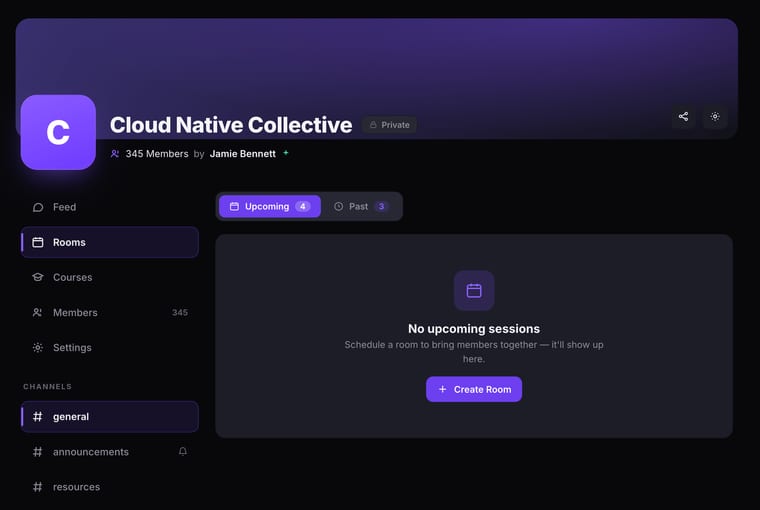
Task: Click the CHANNELS section label
Action: point(48,386)
